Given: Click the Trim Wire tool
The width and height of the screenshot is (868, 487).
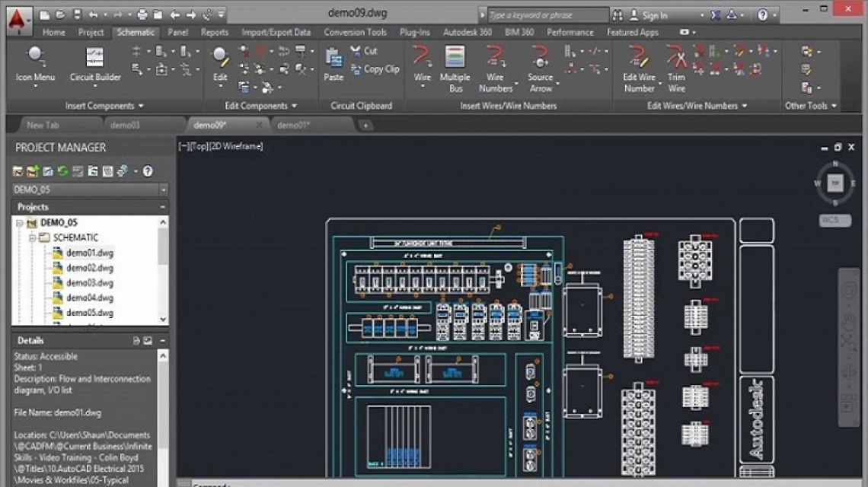Looking at the screenshot, I should (x=676, y=68).
